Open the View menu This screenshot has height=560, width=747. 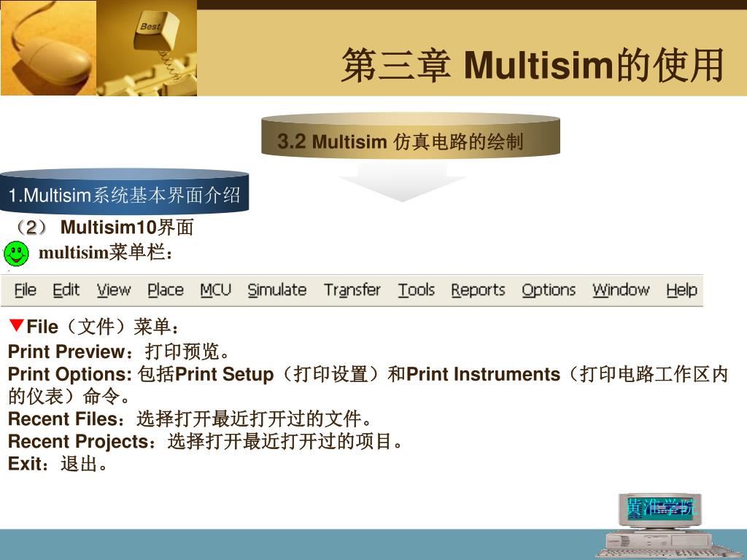(x=114, y=290)
